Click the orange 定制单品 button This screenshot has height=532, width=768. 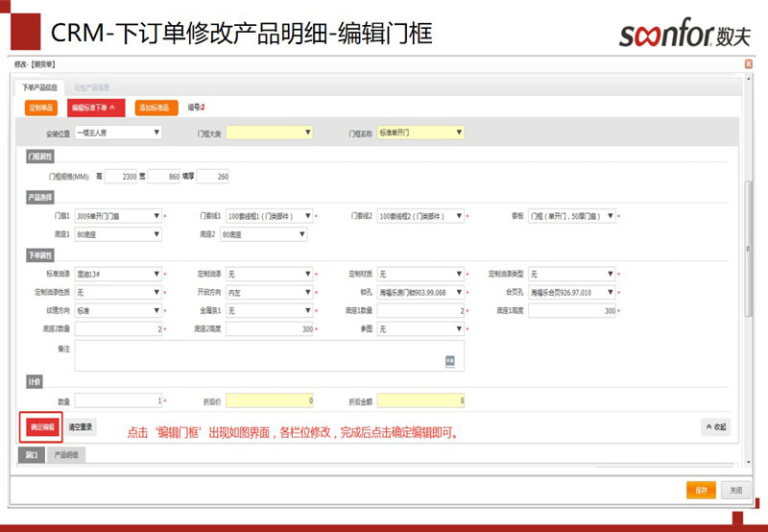(x=42, y=108)
